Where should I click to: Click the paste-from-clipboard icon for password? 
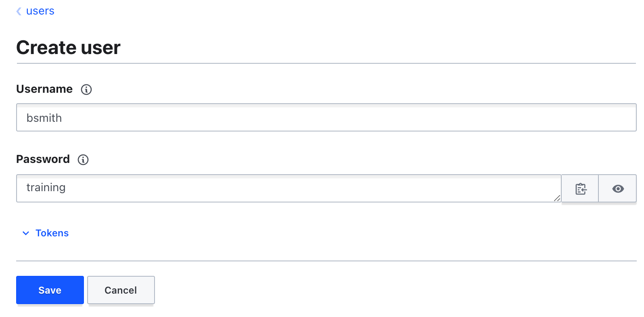pyautogui.click(x=580, y=189)
